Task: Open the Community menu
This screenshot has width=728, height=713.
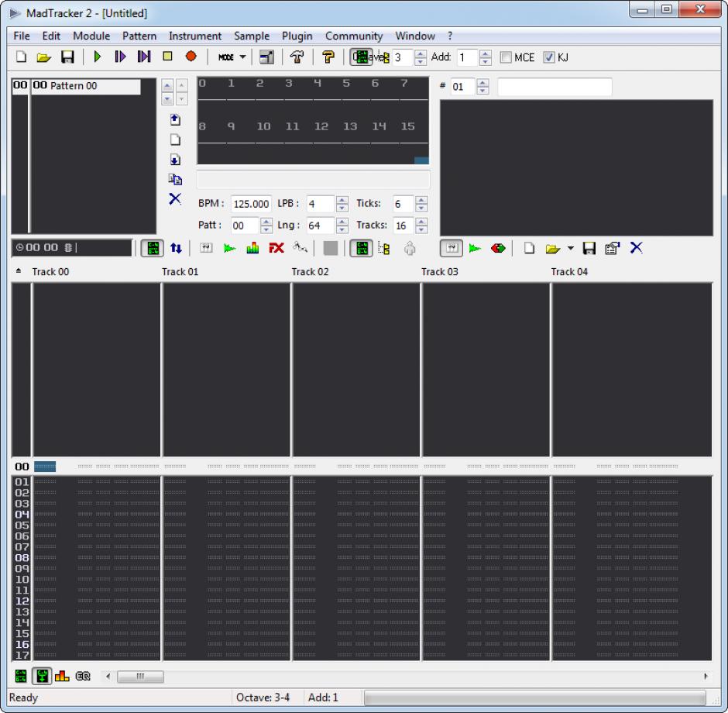Action: click(x=354, y=36)
